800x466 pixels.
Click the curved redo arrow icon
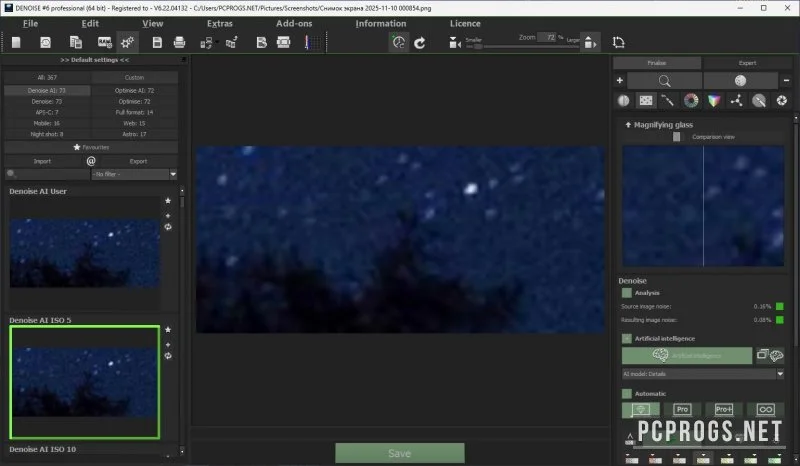click(x=420, y=43)
